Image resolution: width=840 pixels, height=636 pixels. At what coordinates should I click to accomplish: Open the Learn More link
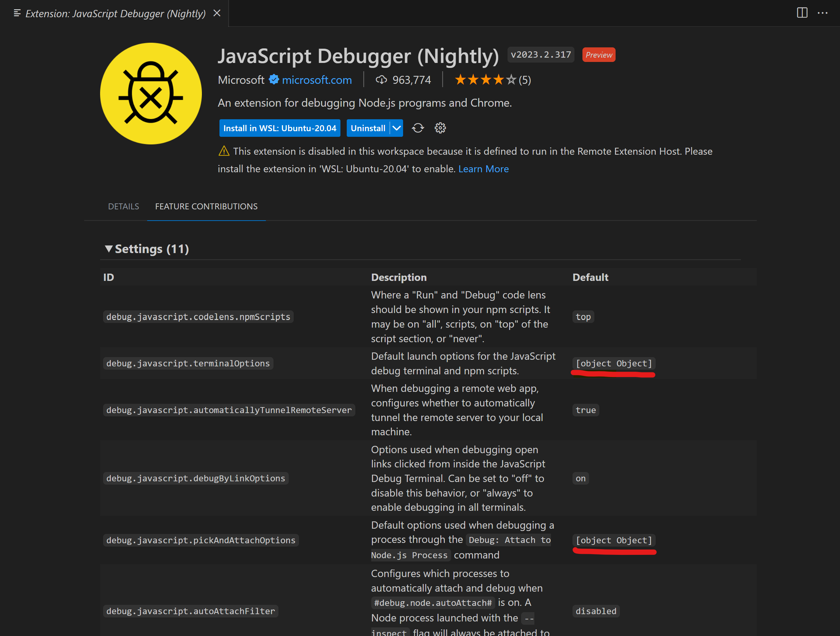point(483,169)
